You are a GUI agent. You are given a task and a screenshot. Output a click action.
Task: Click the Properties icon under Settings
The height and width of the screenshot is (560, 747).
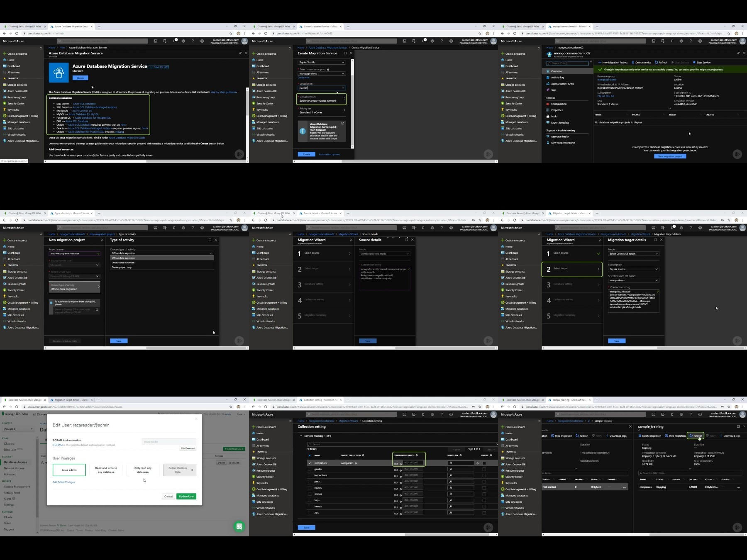(548, 110)
